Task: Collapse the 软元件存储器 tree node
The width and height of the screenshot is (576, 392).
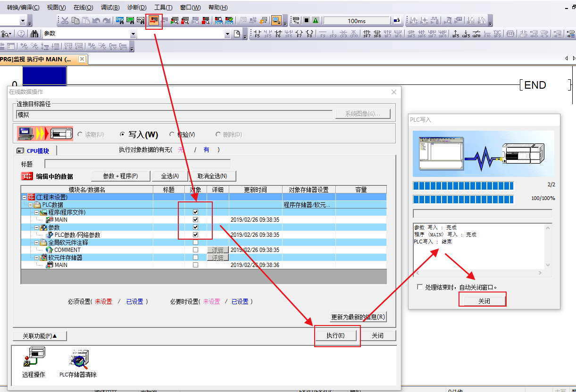Action: tap(36, 258)
